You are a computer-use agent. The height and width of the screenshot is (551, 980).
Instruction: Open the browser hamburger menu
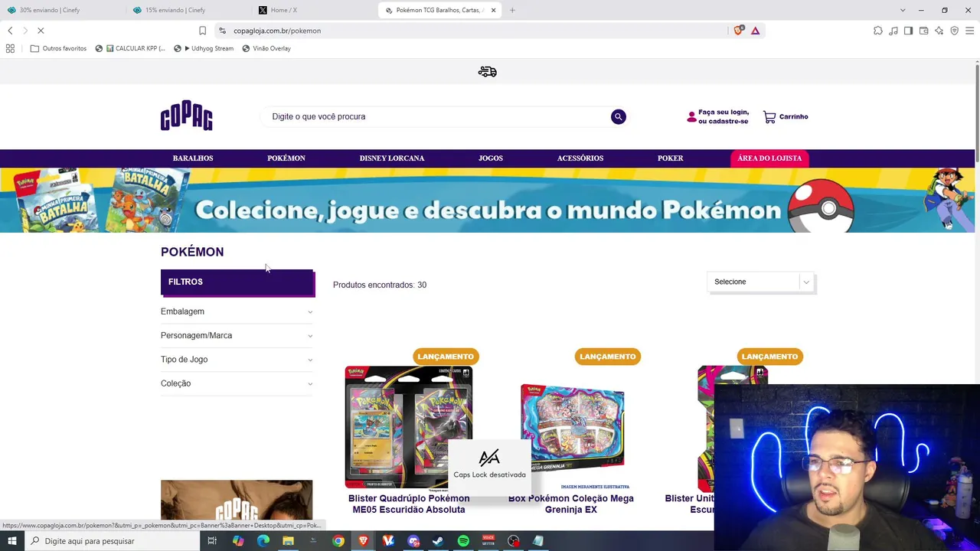[969, 31]
